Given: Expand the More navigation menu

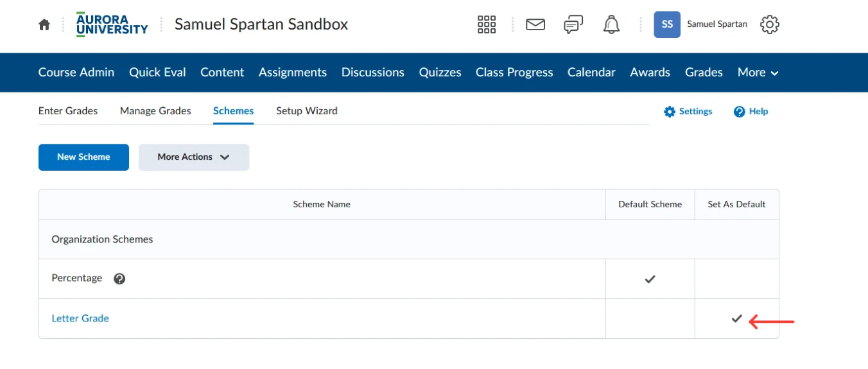Looking at the screenshot, I should 758,73.
